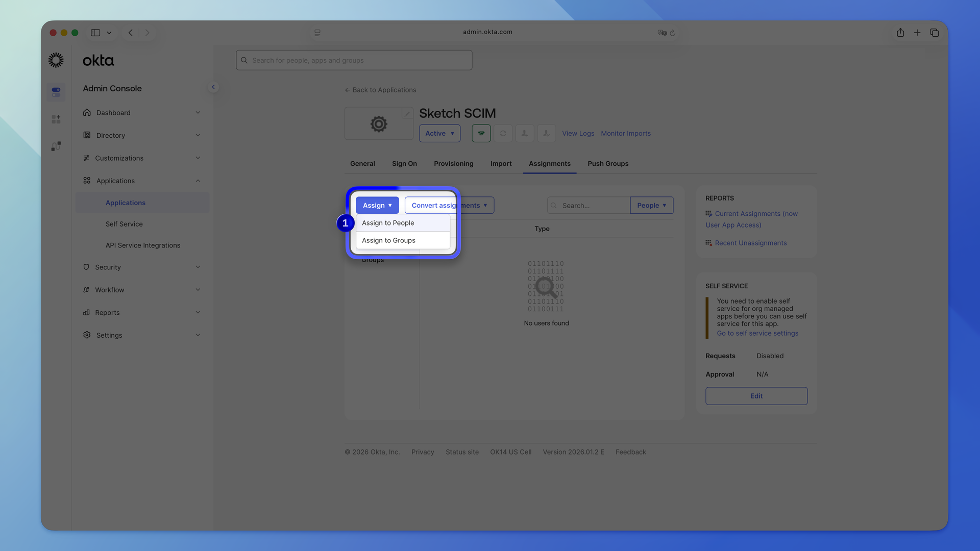The width and height of the screenshot is (980, 551).
Task: Open the People filter dropdown
Action: point(651,205)
